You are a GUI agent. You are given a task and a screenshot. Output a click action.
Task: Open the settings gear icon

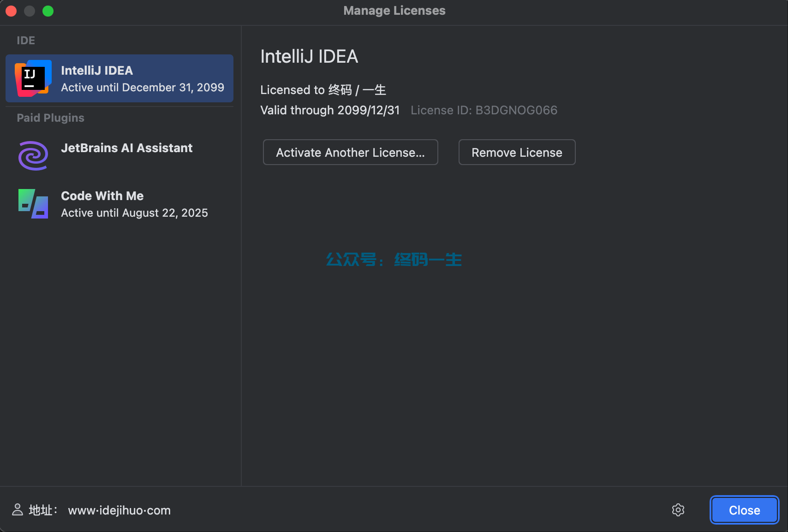coord(678,510)
